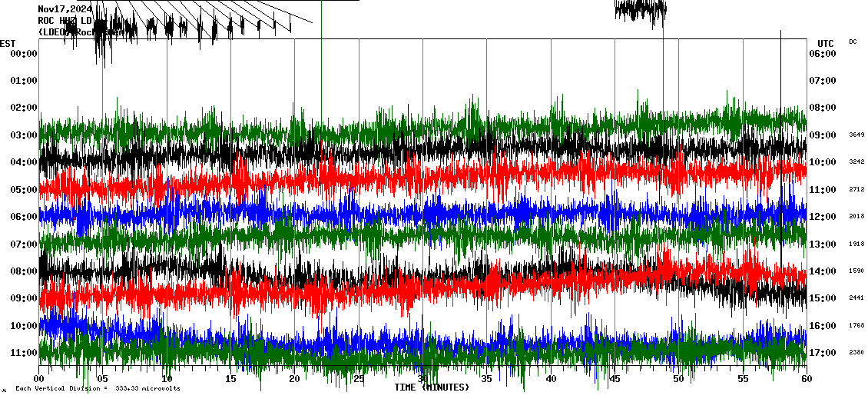The image size is (868, 399).
Task: Click the 09:00 UTC time label
Action: [821, 135]
